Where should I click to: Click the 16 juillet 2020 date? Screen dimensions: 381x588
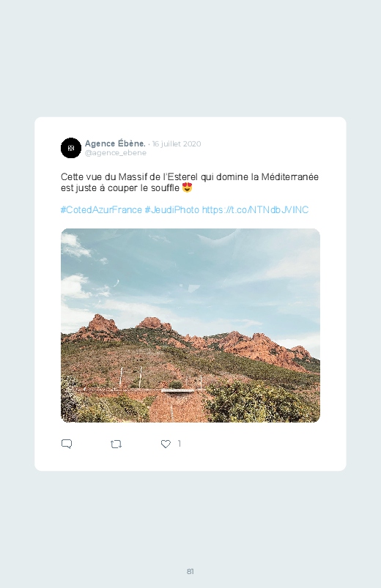[x=177, y=144]
